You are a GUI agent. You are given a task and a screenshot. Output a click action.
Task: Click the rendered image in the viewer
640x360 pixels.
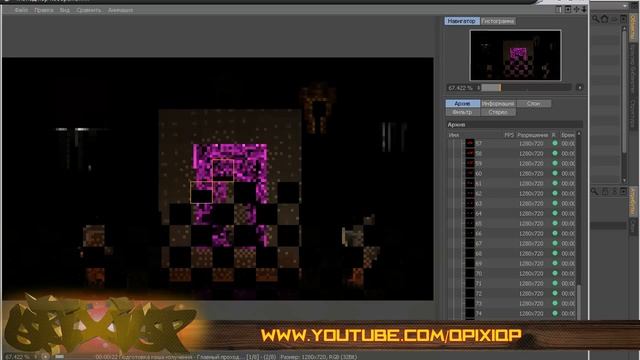(218, 179)
